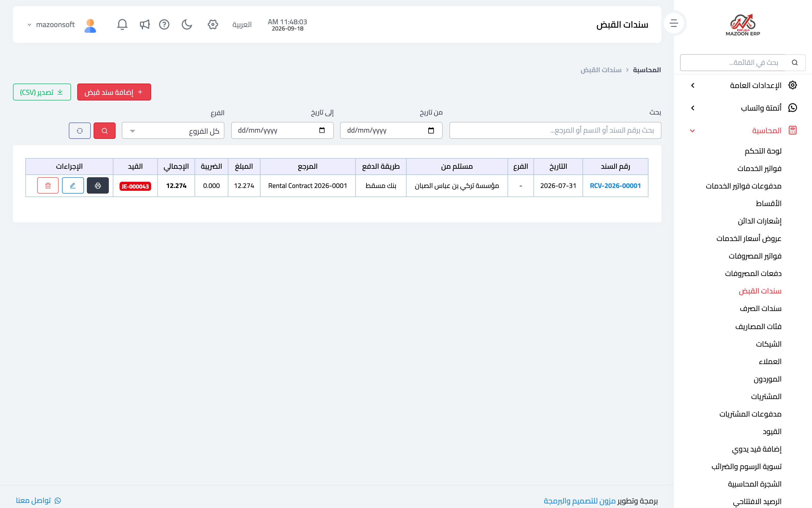Open العملاء menu item
Image resolution: width=812 pixels, height=508 pixels.
[770, 361]
